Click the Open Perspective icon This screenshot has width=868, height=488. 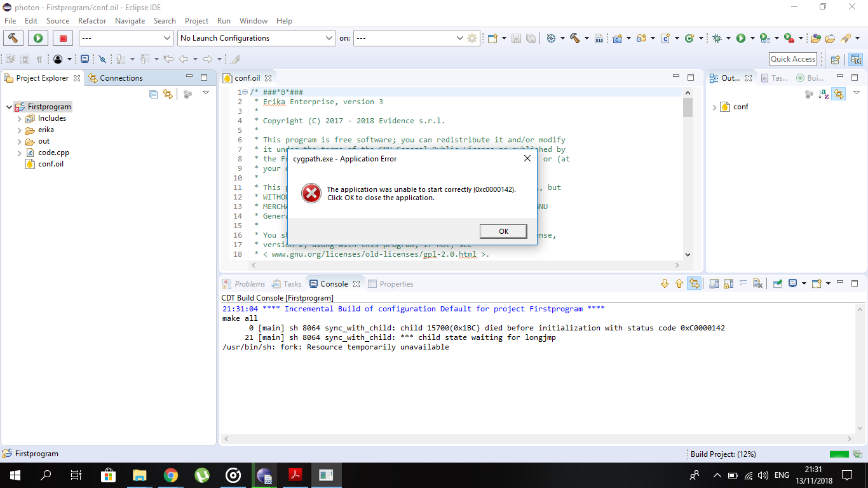[x=836, y=59]
